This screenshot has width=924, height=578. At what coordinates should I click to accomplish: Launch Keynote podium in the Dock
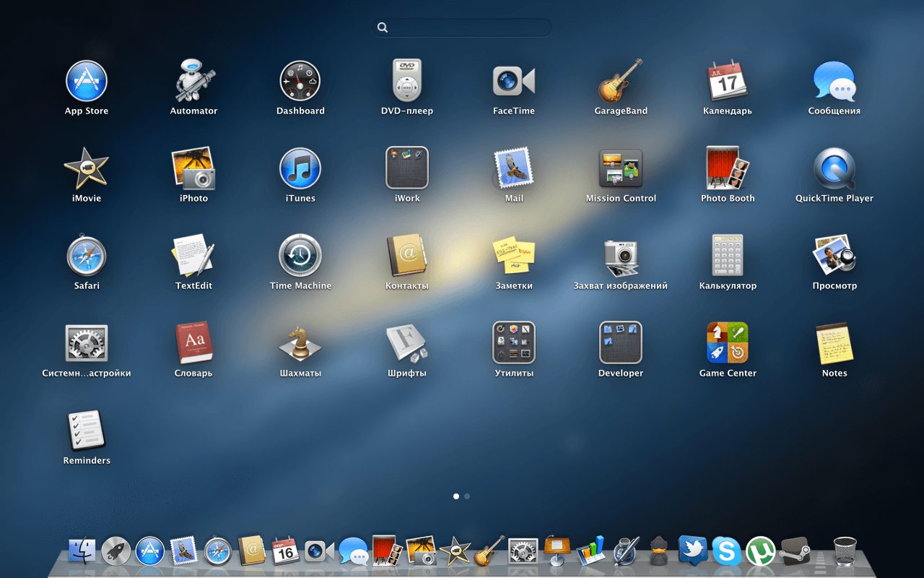557,551
